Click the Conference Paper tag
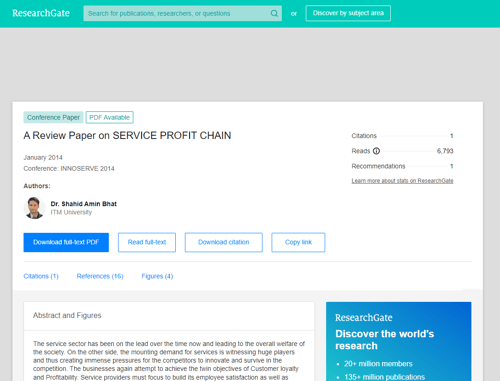500x381 pixels. click(53, 117)
